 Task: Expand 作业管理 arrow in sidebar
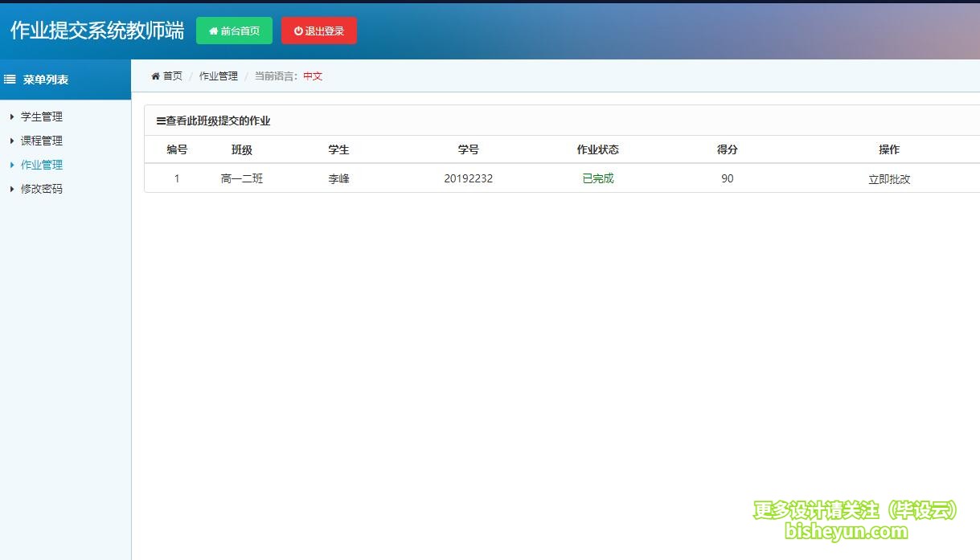pyautogui.click(x=12, y=165)
